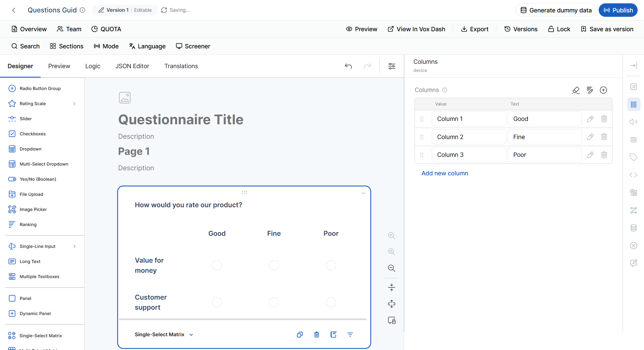This screenshot has width=644, height=350.
Task: Click the questionnaire logo image placeholder
Action: pos(125,98)
